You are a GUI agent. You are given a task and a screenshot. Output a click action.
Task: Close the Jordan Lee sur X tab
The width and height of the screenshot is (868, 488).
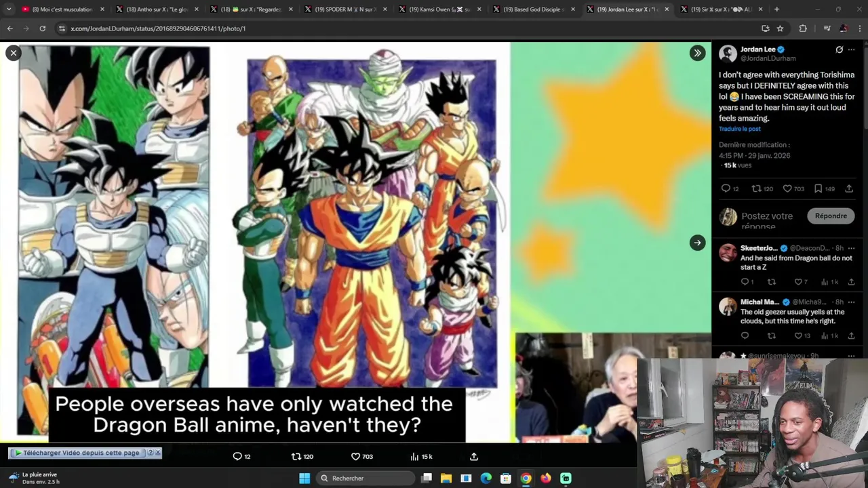[x=666, y=9]
